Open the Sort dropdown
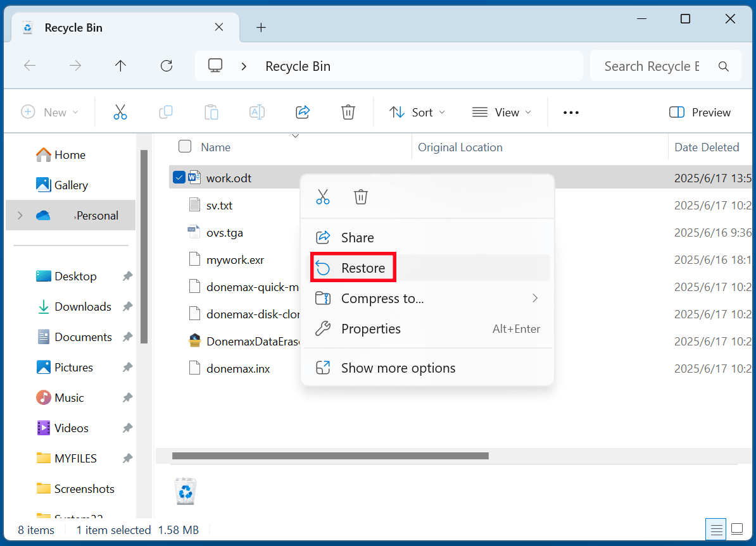 (x=417, y=112)
